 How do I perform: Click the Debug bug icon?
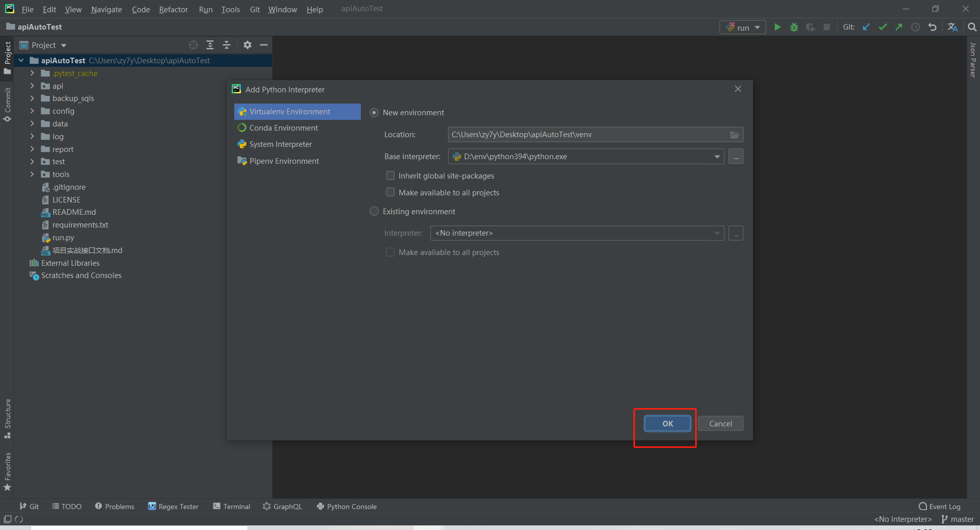click(x=794, y=27)
